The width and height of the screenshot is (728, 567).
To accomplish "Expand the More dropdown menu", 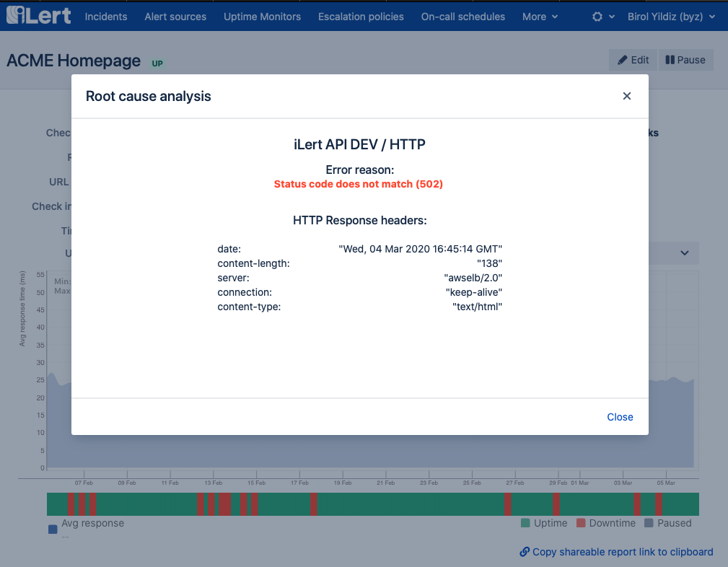I will tap(540, 17).
